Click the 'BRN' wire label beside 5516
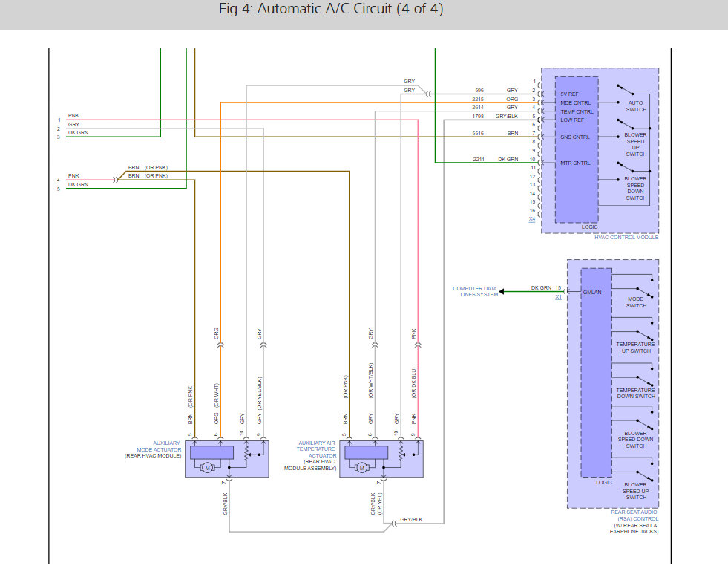Screen dimensions: 728x586 coord(513,134)
